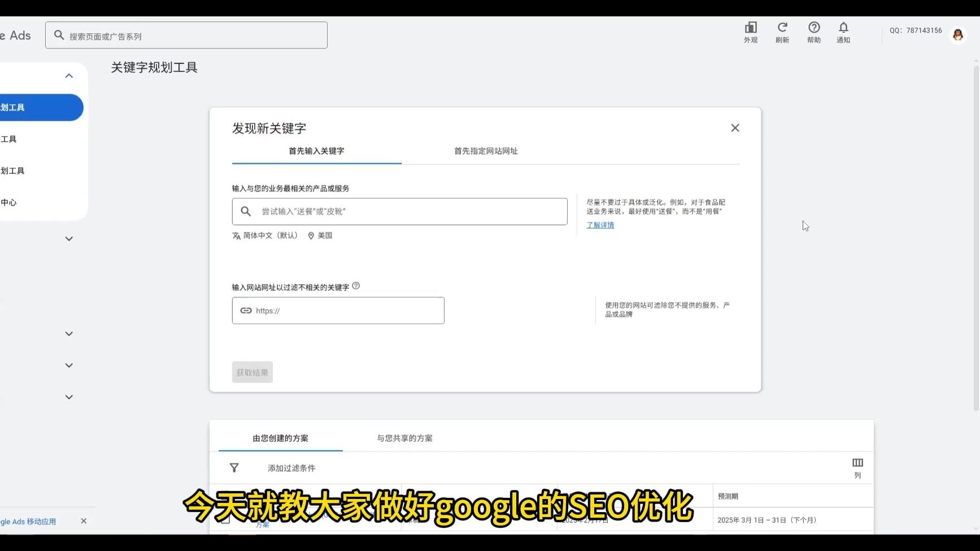Dismiss the Google Ads 移动应用 banner
This screenshot has width=980, height=551.
tap(84, 521)
